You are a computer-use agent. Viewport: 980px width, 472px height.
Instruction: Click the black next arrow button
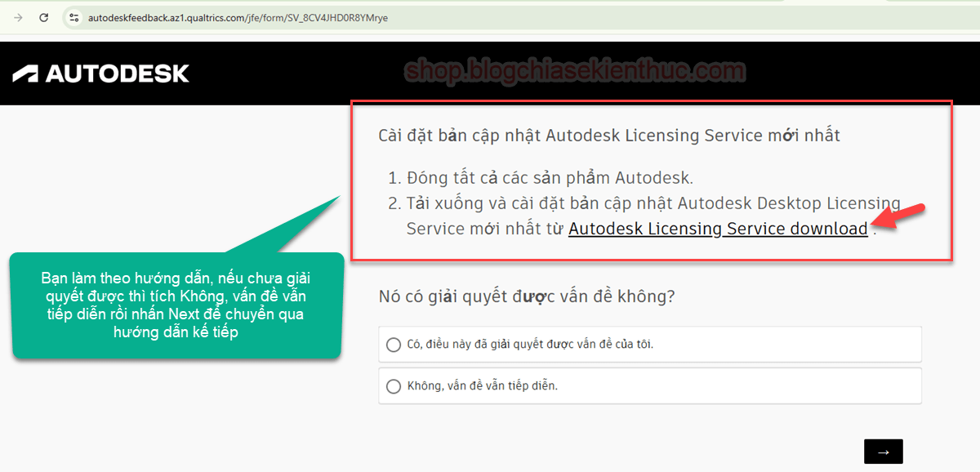tap(884, 452)
